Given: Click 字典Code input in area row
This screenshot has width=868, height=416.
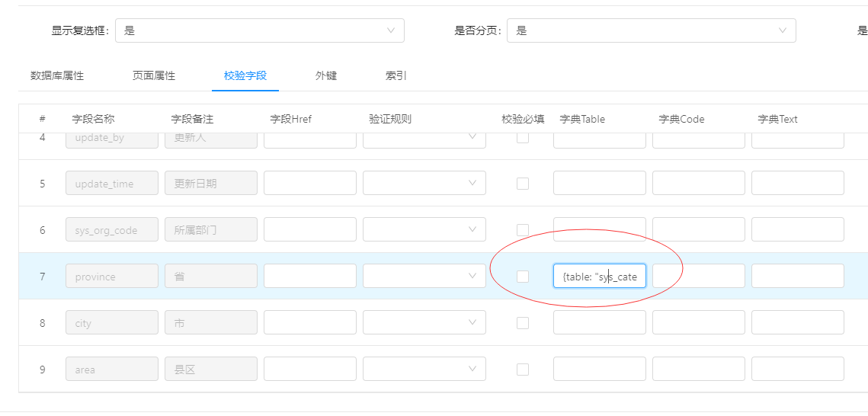Looking at the screenshot, I should pyautogui.click(x=699, y=369).
